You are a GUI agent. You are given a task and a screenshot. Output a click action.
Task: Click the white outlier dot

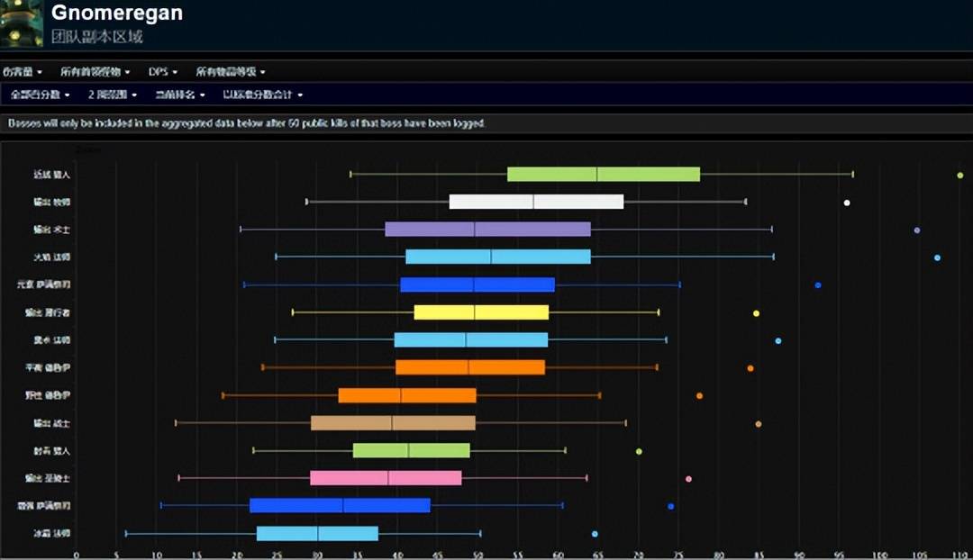point(847,203)
